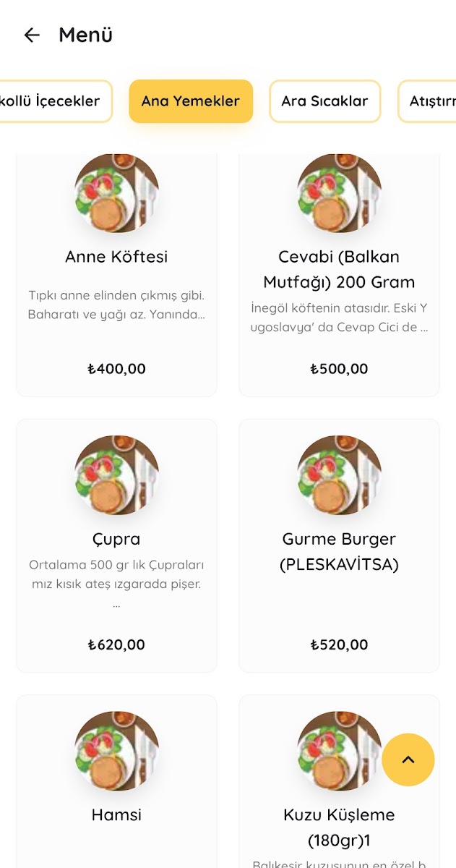Tap the Hamsi dish image
The width and height of the screenshot is (456, 868).
[x=116, y=750]
